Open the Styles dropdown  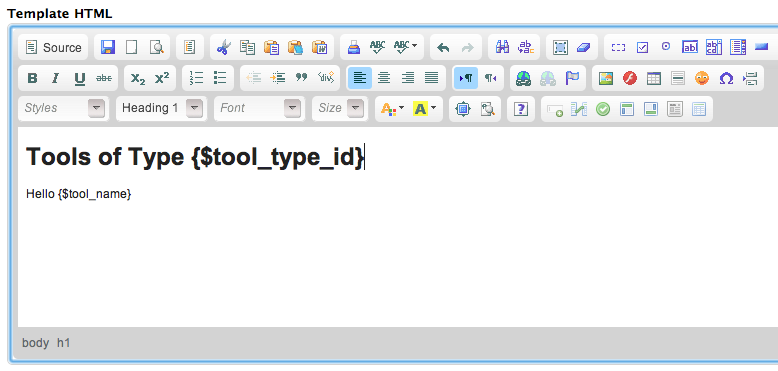pyautogui.click(x=63, y=108)
